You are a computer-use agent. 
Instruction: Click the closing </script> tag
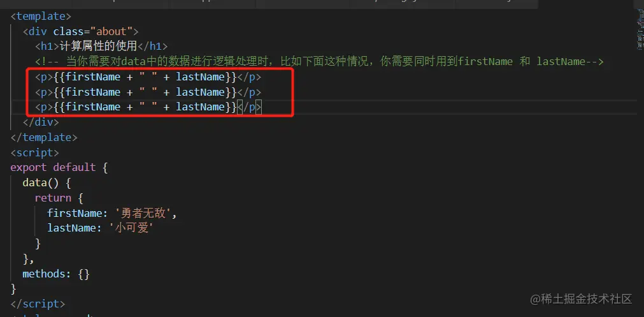pos(38,304)
